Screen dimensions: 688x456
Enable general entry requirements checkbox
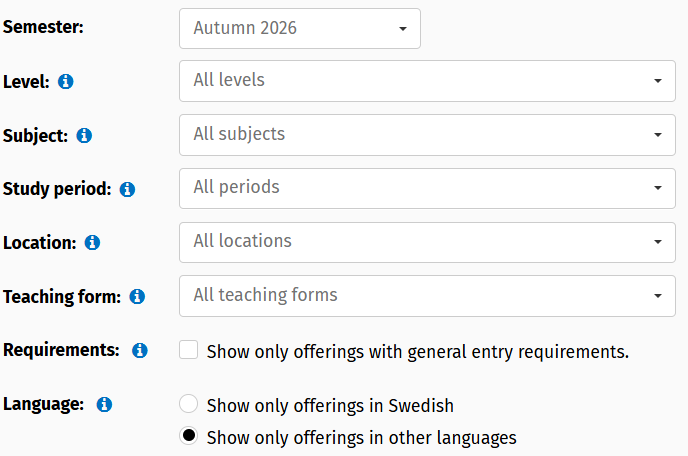click(188, 350)
